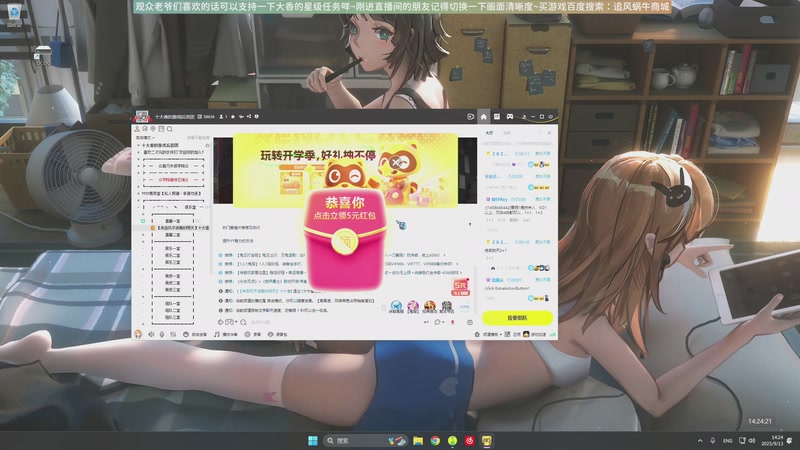The width and height of the screenshot is (800, 450).
Task: Show hidden system tray icons
Action: click(700, 440)
